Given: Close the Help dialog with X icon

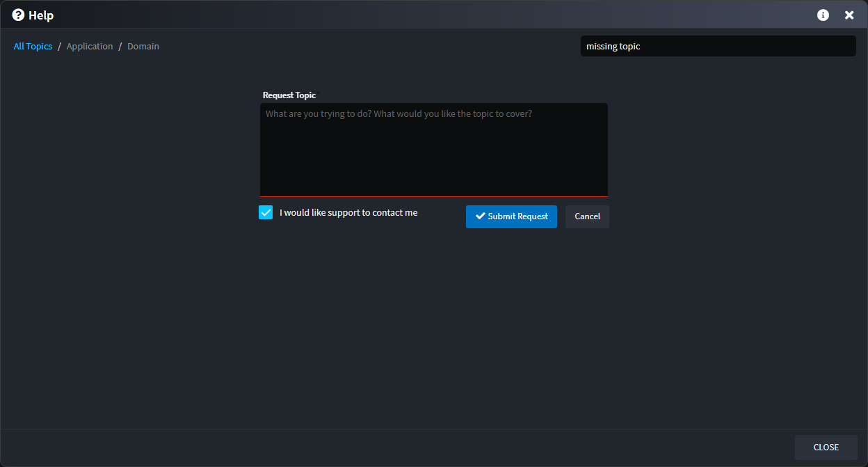Looking at the screenshot, I should coord(849,15).
